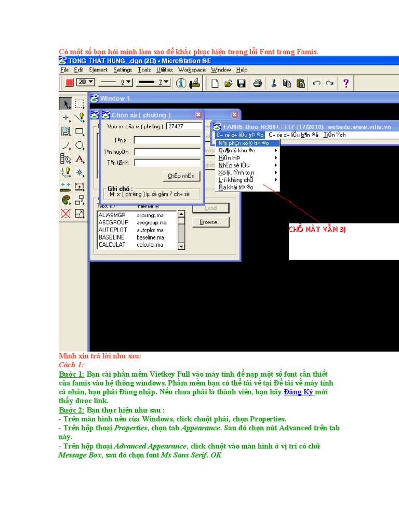Viewport: 399px width, 532px height.
Task: Click the 'Tªn x·' input field
Action: tap(167, 140)
